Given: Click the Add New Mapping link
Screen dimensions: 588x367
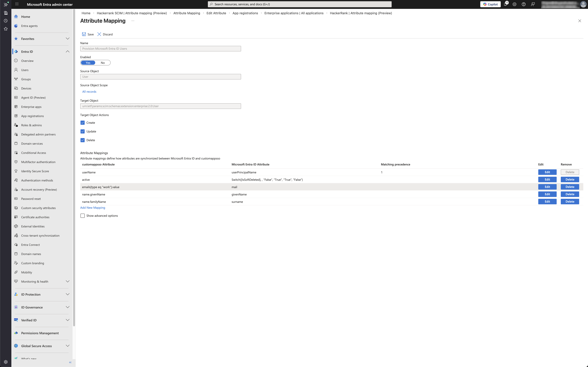Looking at the screenshot, I should click(x=93, y=208).
